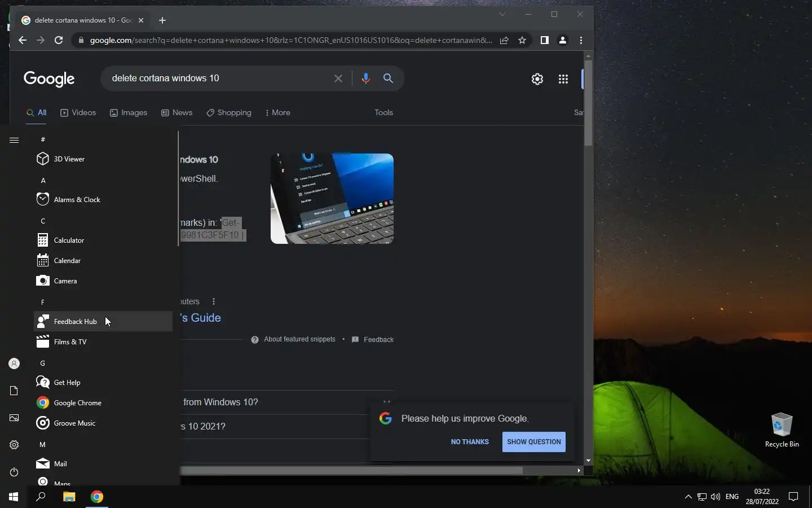The height and width of the screenshot is (508, 812).
Task: Switch to News results tab
Action: [176, 112]
